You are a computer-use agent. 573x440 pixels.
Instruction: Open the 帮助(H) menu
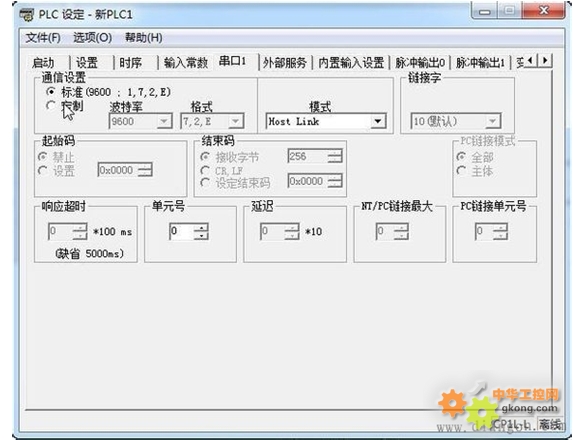click(144, 37)
